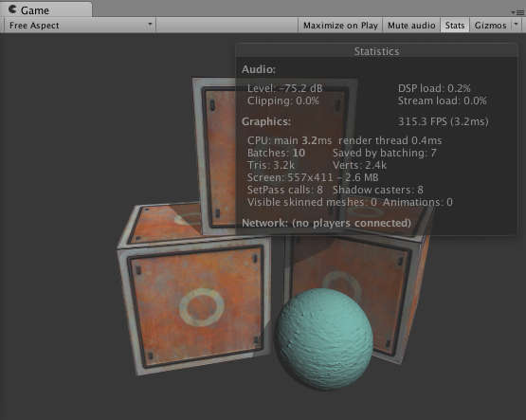Click the Statistics panel title
The height and width of the screenshot is (420, 526).
click(x=376, y=51)
